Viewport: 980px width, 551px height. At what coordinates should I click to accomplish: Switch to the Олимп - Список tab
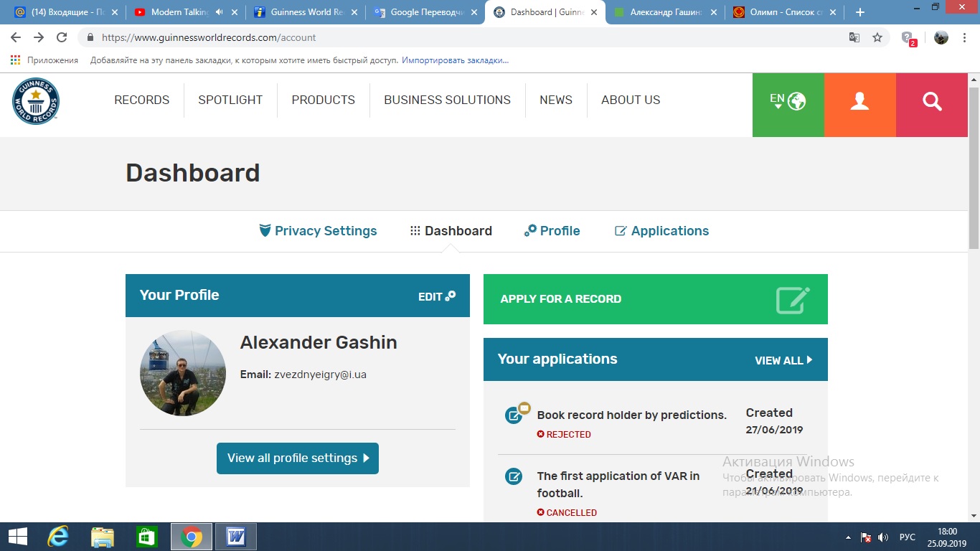[x=785, y=12]
